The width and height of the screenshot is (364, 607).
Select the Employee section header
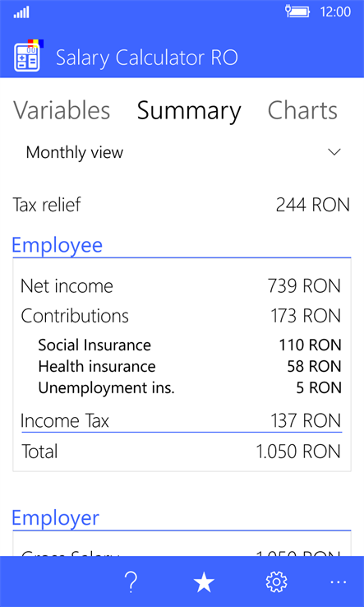58,245
